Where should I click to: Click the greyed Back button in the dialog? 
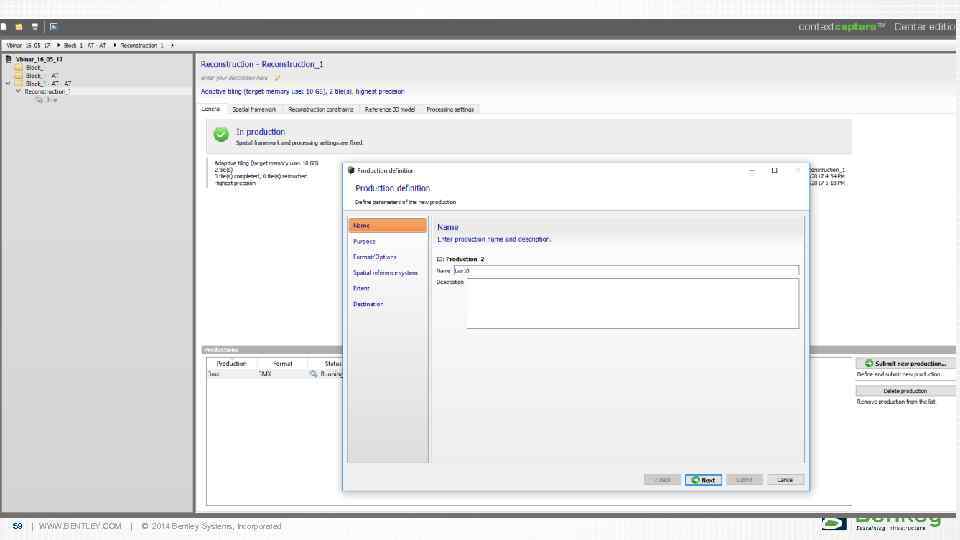point(662,480)
